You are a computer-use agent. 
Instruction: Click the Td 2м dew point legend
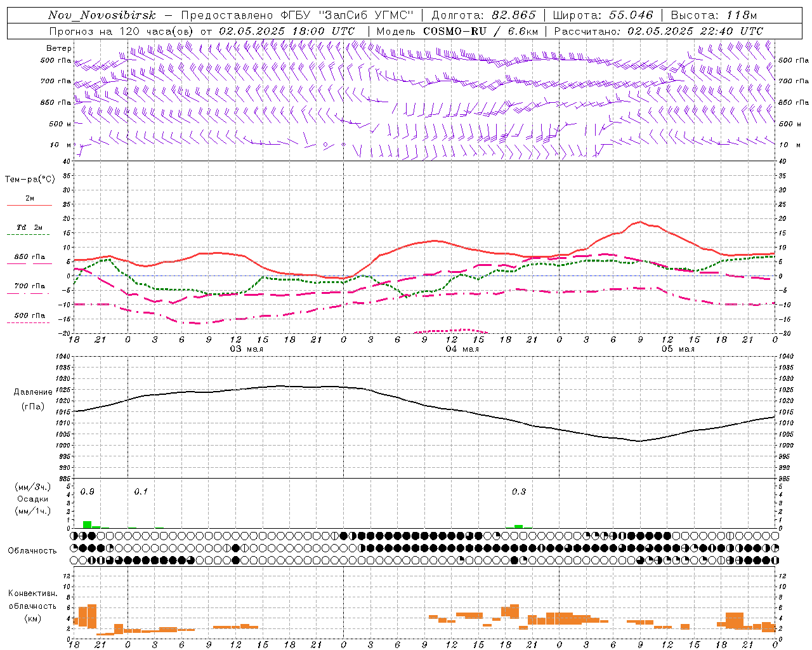(30, 230)
